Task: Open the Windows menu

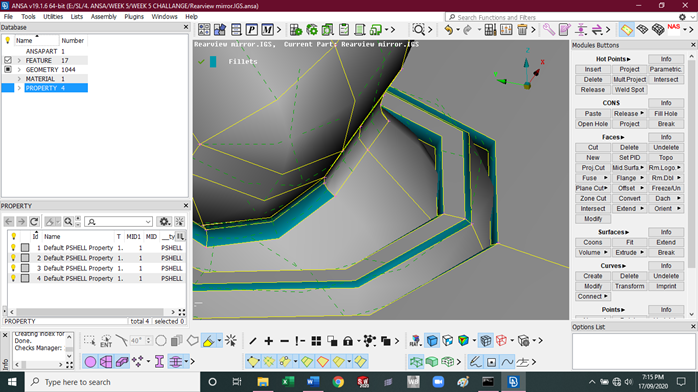Action: point(164,16)
